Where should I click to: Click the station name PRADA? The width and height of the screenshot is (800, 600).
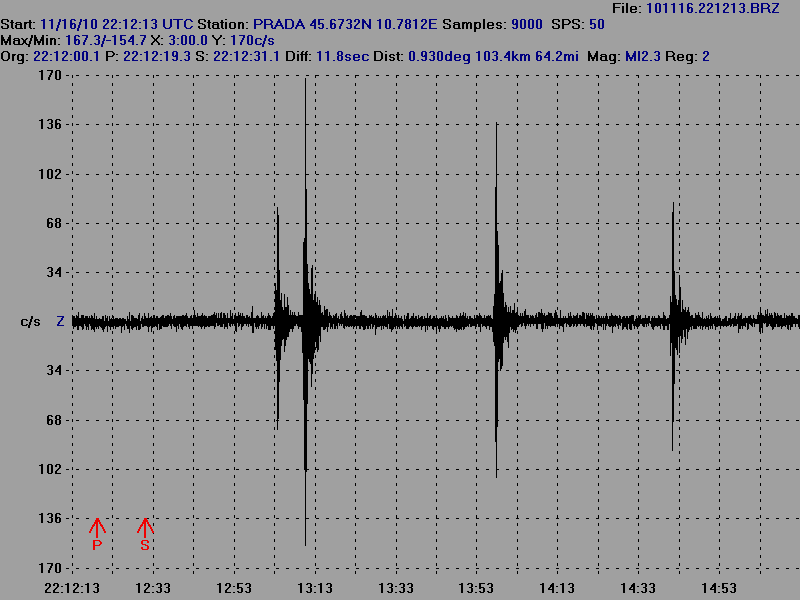tap(279, 24)
